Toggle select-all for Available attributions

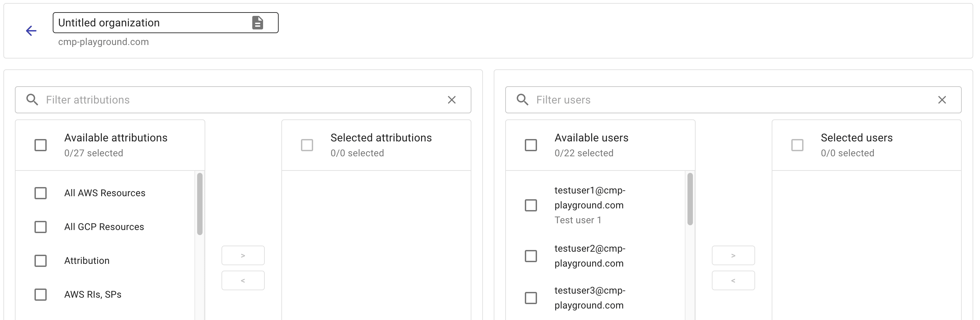click(41, 145)
